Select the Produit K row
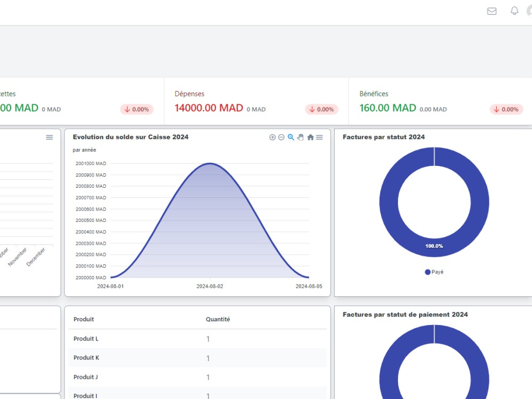The height and width of the screenshot is (399, 532). click(x=197, y=358)
